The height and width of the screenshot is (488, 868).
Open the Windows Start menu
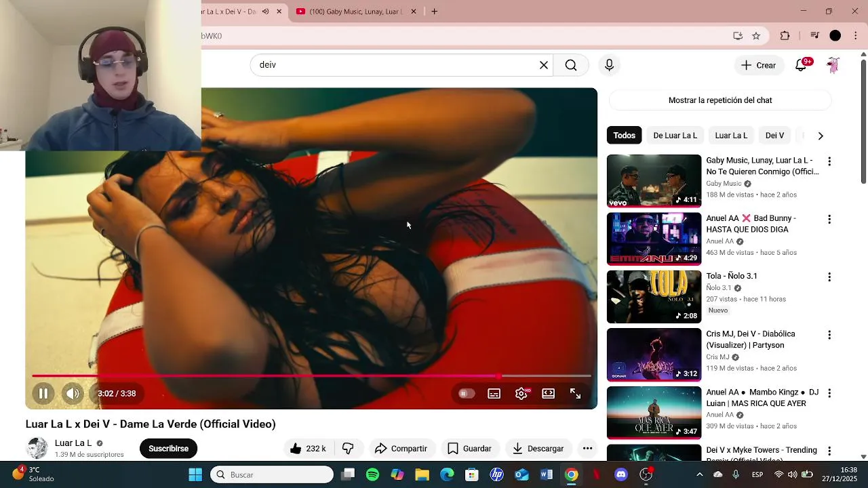pyautogui.click(x=195, y=474)
